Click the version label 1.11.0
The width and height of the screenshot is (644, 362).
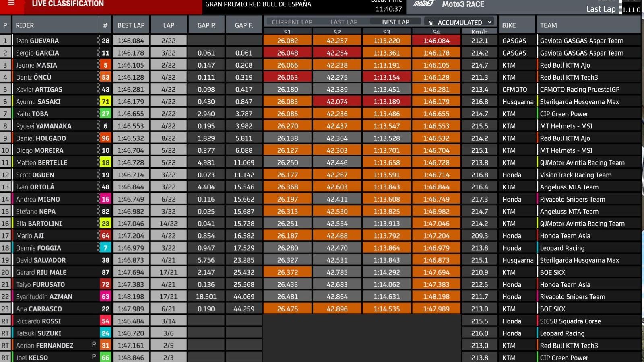pos(630,10)
